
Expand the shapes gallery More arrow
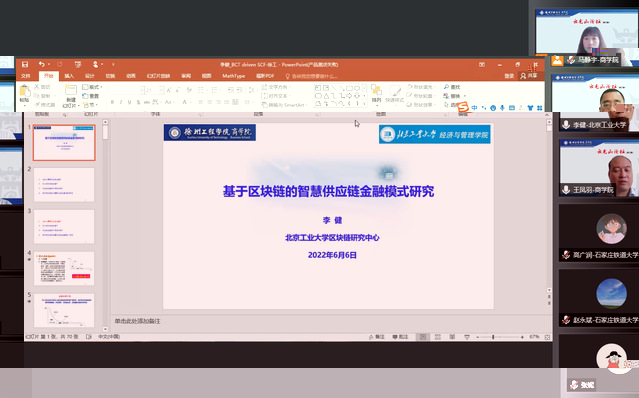click(364, 104)
